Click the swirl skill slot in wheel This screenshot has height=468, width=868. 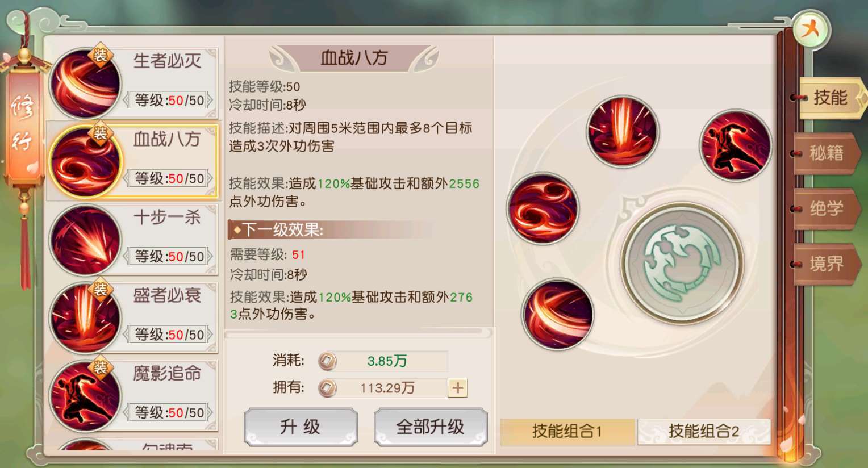pyautogui.click(x=542, y=208)
